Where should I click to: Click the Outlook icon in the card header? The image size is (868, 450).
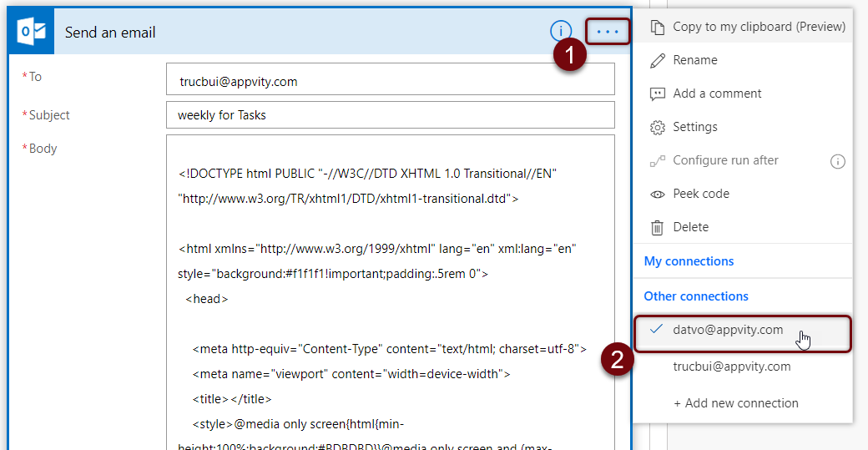[x=33, y=33]
